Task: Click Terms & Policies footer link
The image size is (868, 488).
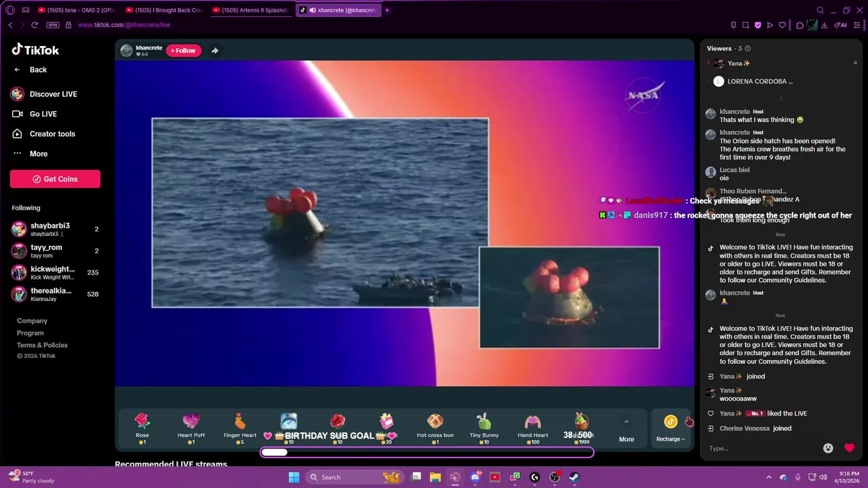Action: 42,345
